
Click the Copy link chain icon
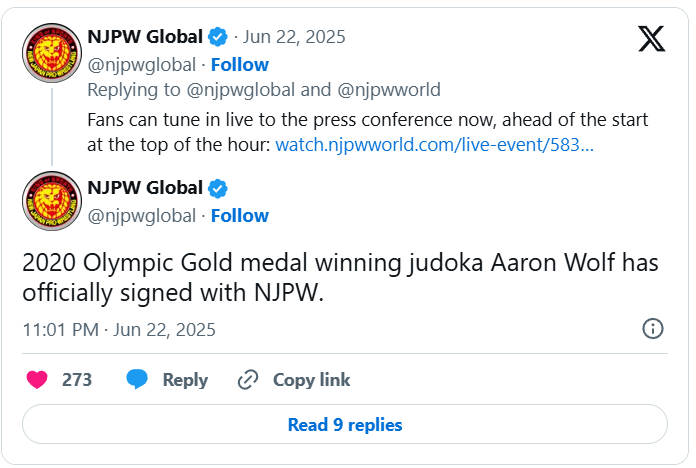coord(248,380)
